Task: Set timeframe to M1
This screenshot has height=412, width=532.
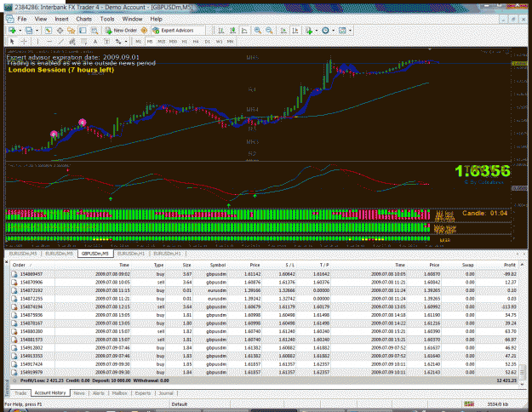Action: click(139, 42)
